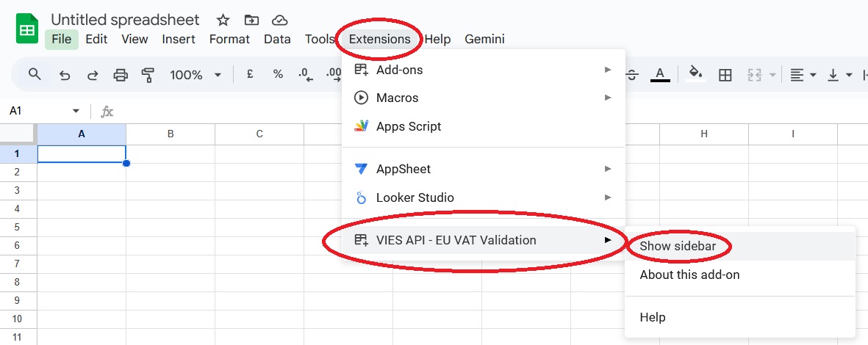
Task: Open the Format menu
Action: (x=229, y=39)
